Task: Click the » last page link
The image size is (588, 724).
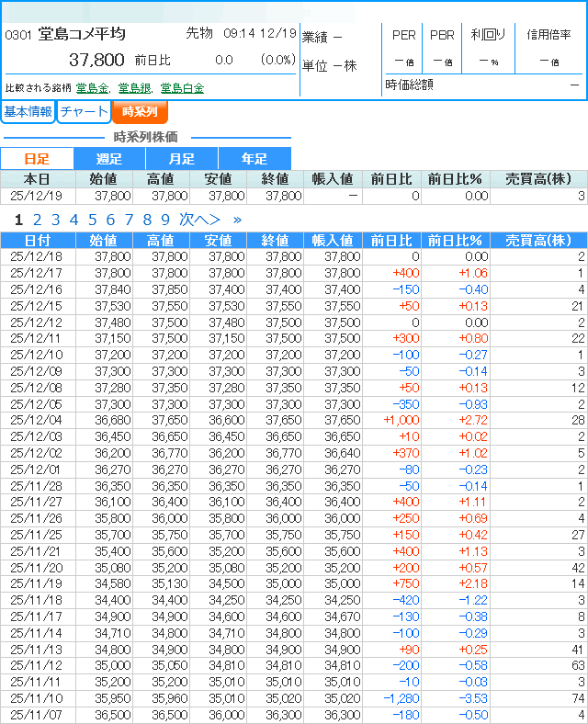Action: [x=237, y=220]
